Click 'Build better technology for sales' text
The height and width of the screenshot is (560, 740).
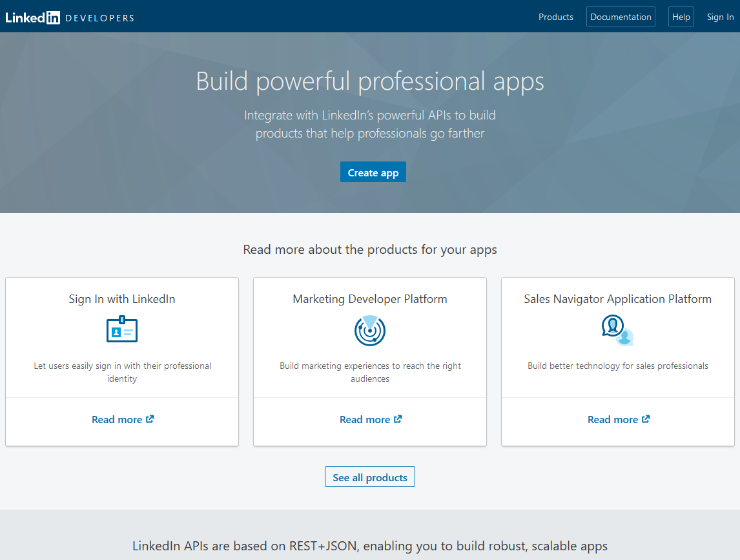click(x=618, y=366)
